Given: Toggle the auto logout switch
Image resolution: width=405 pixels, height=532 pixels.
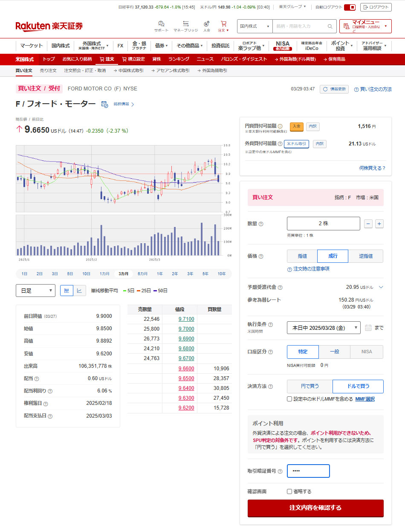Looking at the screenshot, I should click(x=350, y=7).
